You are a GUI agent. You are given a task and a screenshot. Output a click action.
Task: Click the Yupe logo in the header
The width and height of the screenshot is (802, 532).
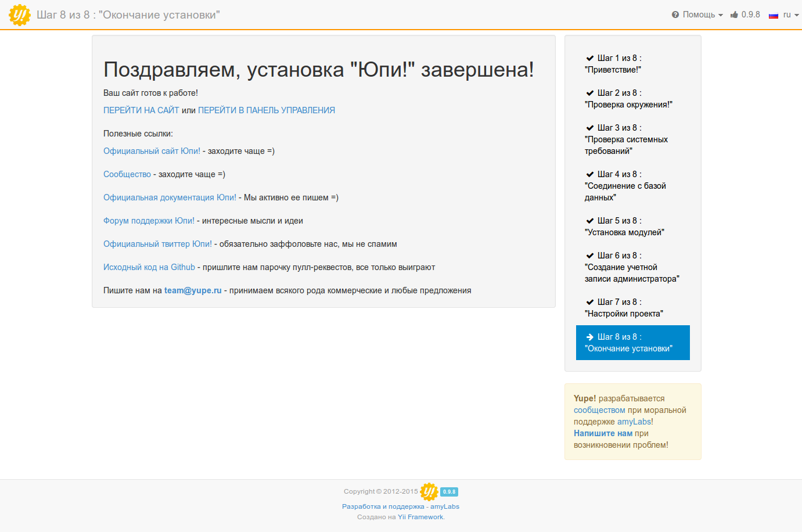[x=20, y=15]
